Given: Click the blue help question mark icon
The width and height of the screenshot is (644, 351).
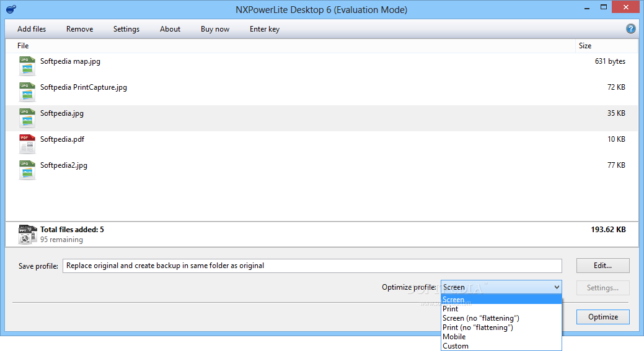Looking at the screenshot, I should [630, 28].
